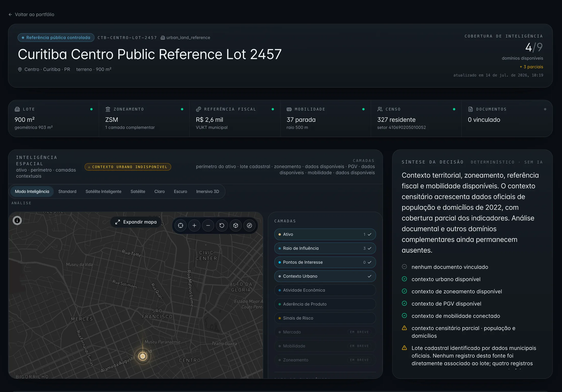
Task: Click the compass icon on map toolbar
Action: coord(249,225)
